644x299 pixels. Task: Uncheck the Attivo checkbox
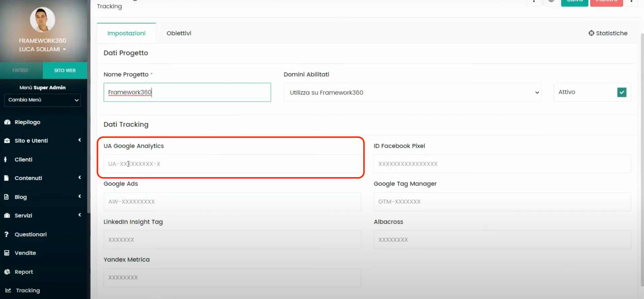622,92
